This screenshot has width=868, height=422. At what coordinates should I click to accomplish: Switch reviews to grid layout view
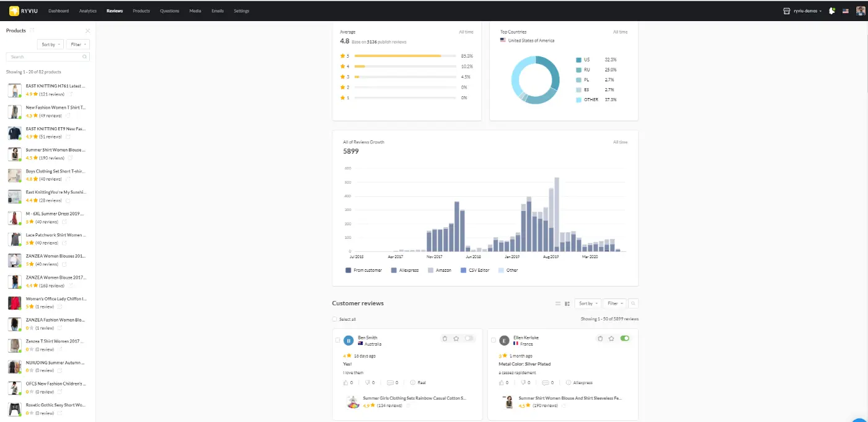tap(567, 303)
